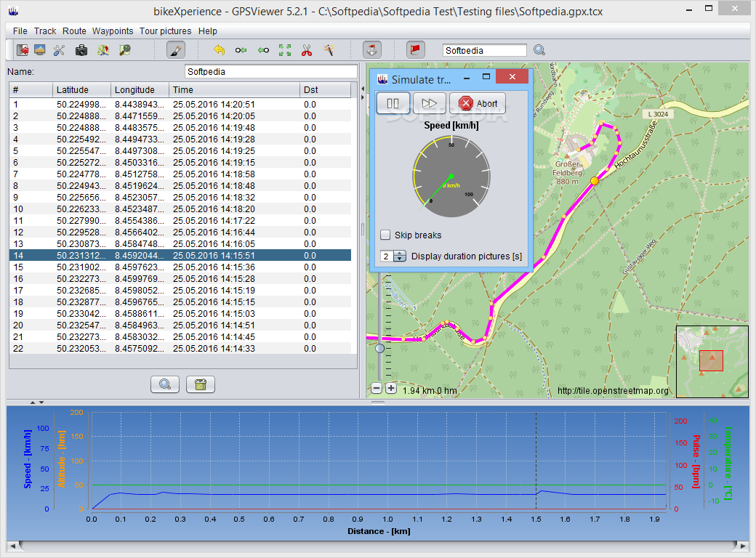Click the chart's horizontal scrollbar track
Viewport: 756px width, 558px height.
(377, 546)
